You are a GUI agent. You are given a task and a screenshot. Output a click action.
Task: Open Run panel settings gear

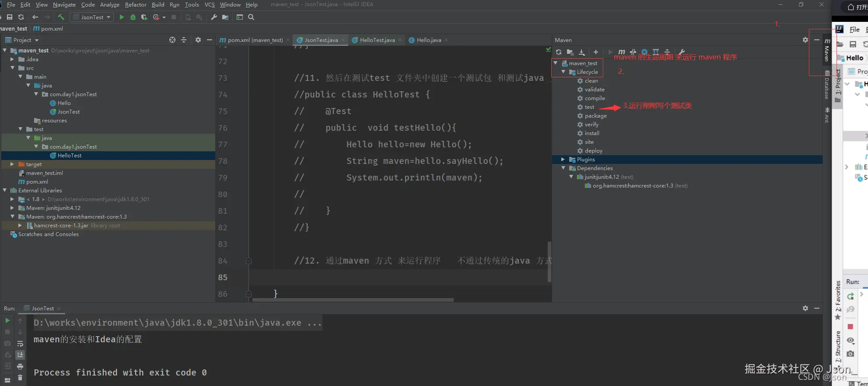805,308
